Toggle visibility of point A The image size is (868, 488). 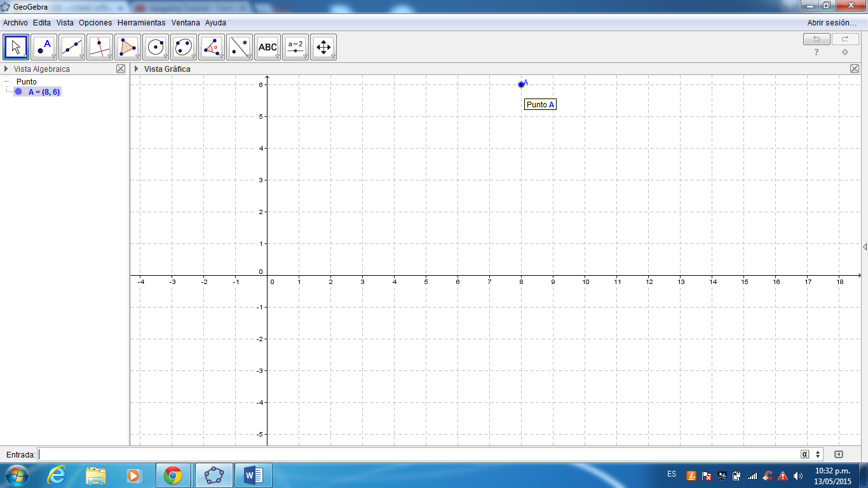(x=18, y=91)
